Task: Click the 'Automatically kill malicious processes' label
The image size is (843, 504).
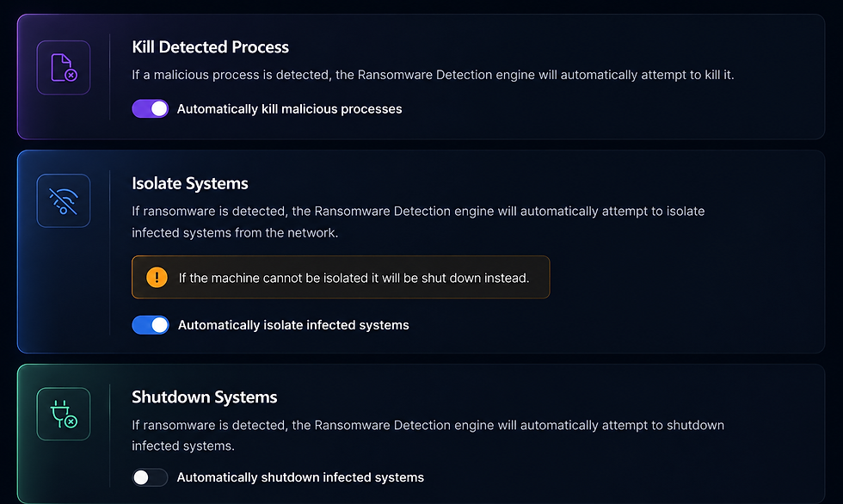Action: 289,109
